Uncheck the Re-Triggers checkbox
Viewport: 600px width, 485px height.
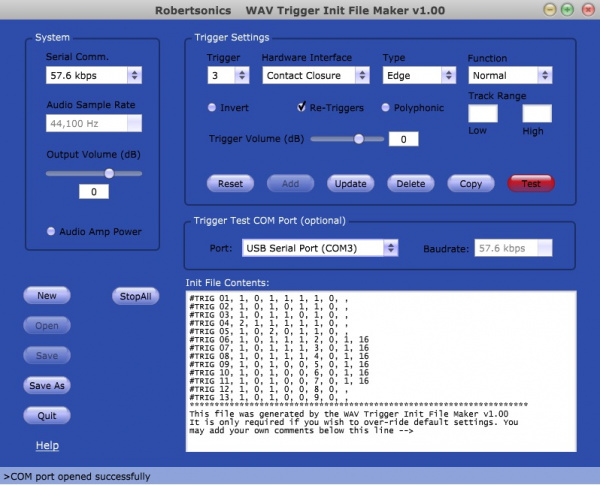coord(302,107)
